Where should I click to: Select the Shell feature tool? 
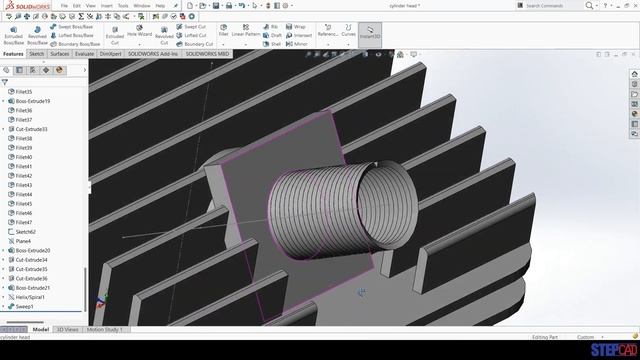point(272,44)
